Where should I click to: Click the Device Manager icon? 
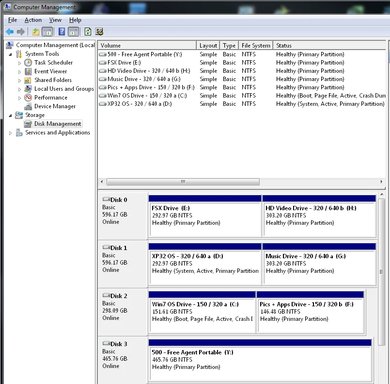[x=28, y=106]
